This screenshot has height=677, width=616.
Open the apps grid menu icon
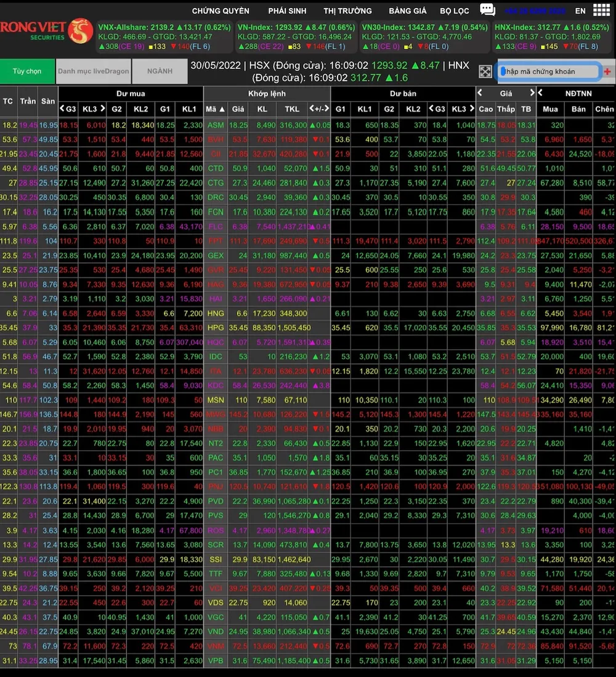coord(601,10)
